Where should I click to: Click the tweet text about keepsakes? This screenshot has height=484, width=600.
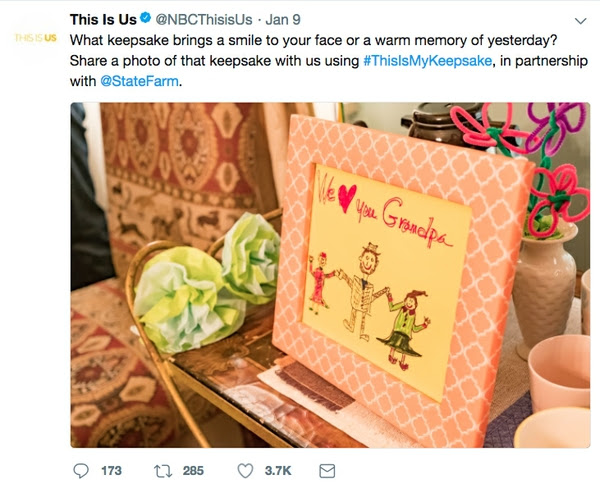coord(300,43)
